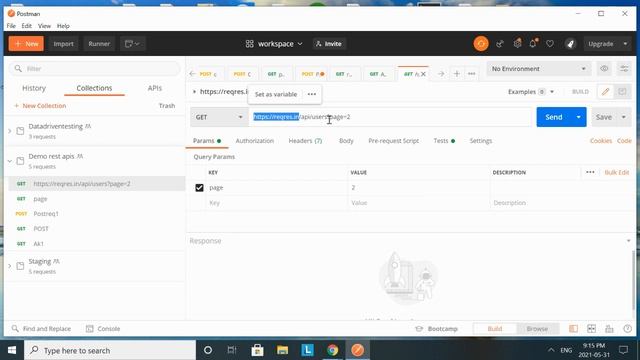Open Find and Replace
The image size is (640, 360).
(41, 329)
